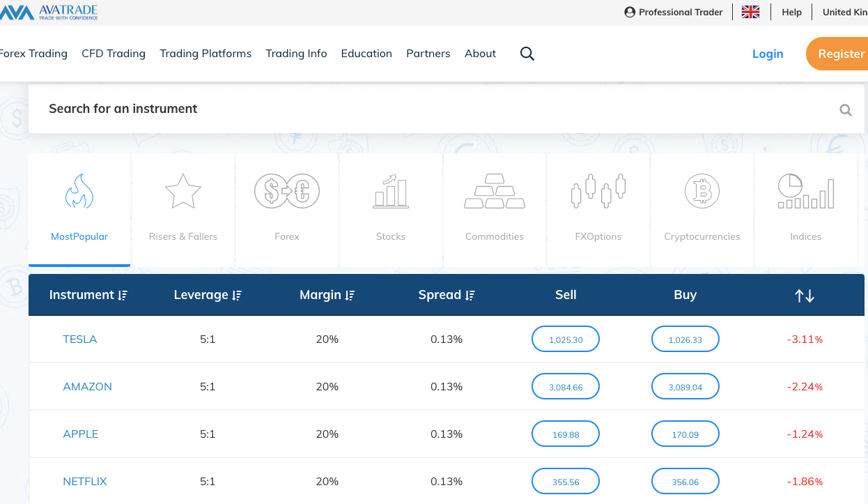The image size is (868, 504).
Task: Open the Trading Info menu
Action: pyautogui.click(x=296, y=54)
